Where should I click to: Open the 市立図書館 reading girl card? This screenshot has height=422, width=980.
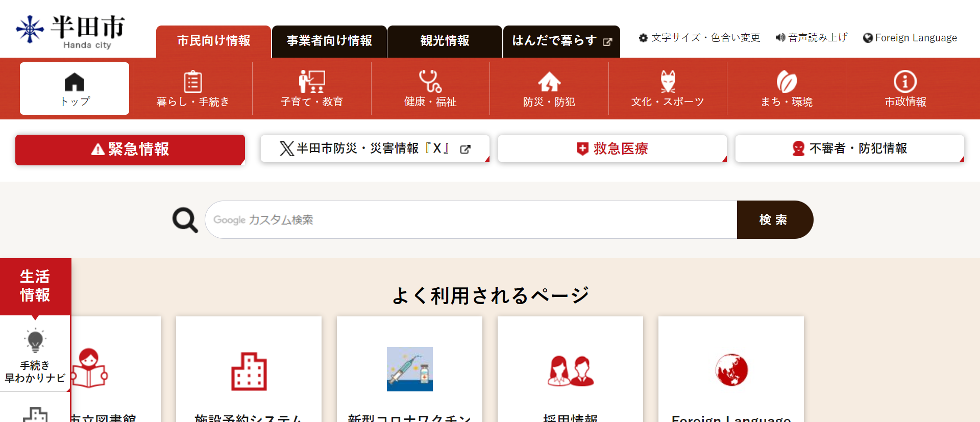point(115,369)
